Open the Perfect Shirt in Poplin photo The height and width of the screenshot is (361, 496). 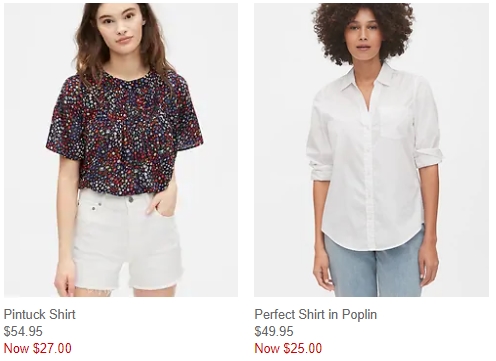tap(371, 150)
